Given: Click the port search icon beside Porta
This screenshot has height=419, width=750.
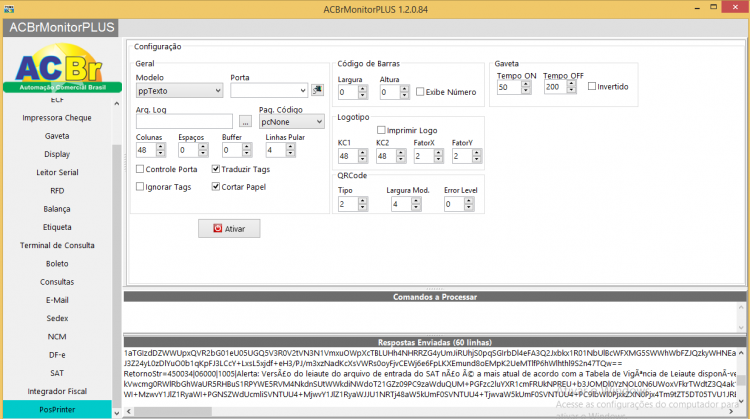Looking at the screenshot, I should click(317, 90).
